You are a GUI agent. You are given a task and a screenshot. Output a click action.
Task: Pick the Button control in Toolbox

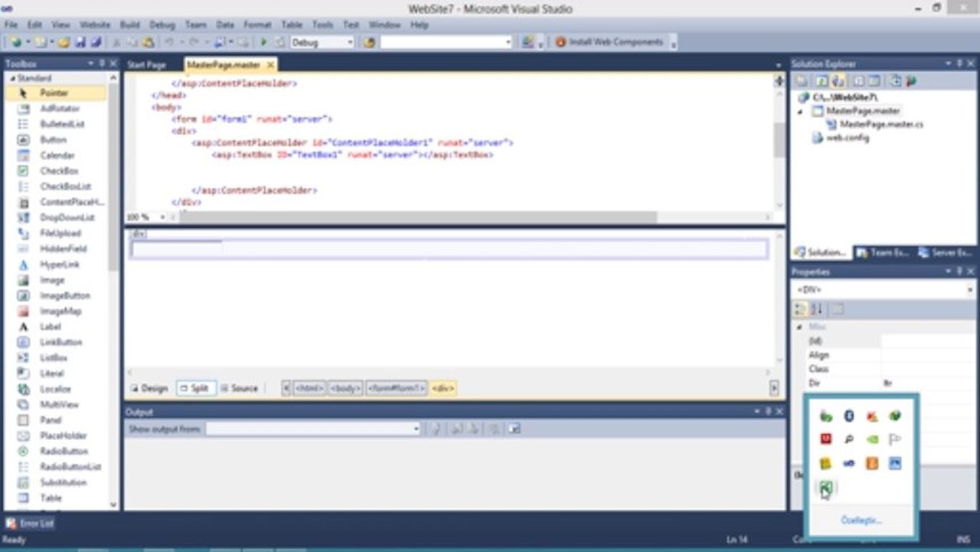point(55,140)
